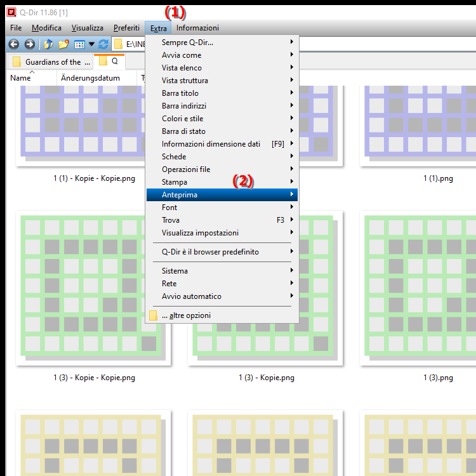
Task: Expand the Vista elenco submenu
Action: pyautogui.click(x=222, y=68)
